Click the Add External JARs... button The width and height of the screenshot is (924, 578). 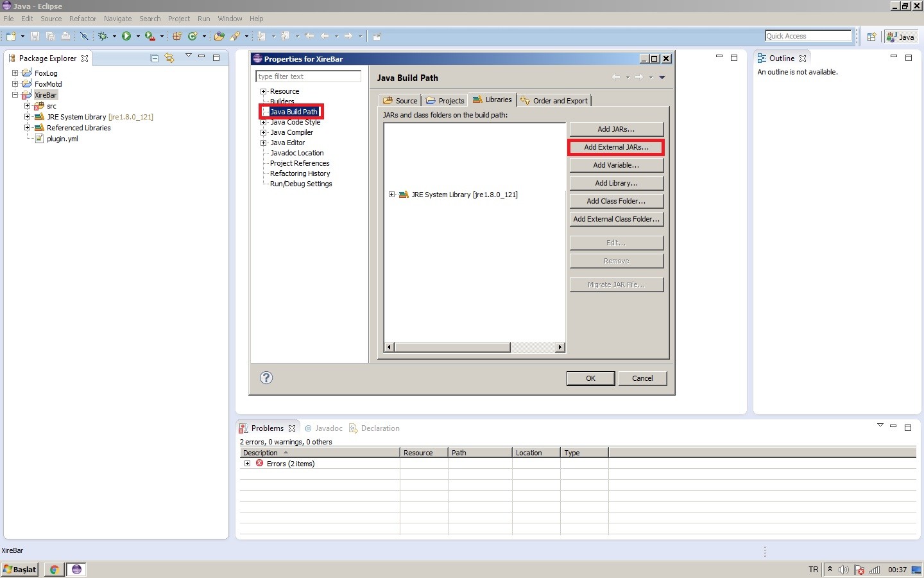pos(616,147)
